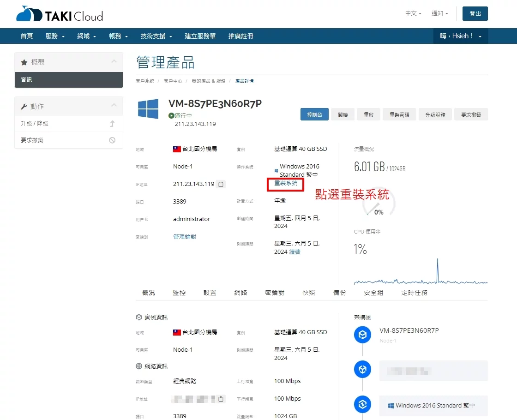Switch to the 網路 tab
Viewport: 517px width, 420px height.
pyautogui.click(x=240, y=293)
